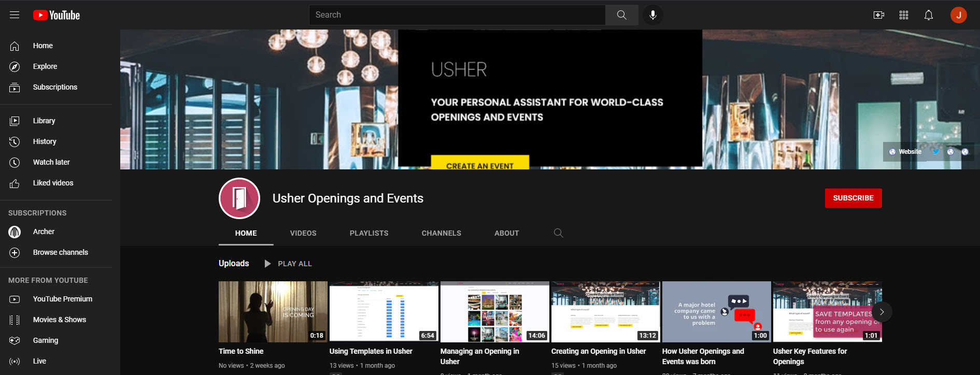This screenshot has height=375, width=980.
Task: Switch to the Playlists tab
Action: [369, 233]
